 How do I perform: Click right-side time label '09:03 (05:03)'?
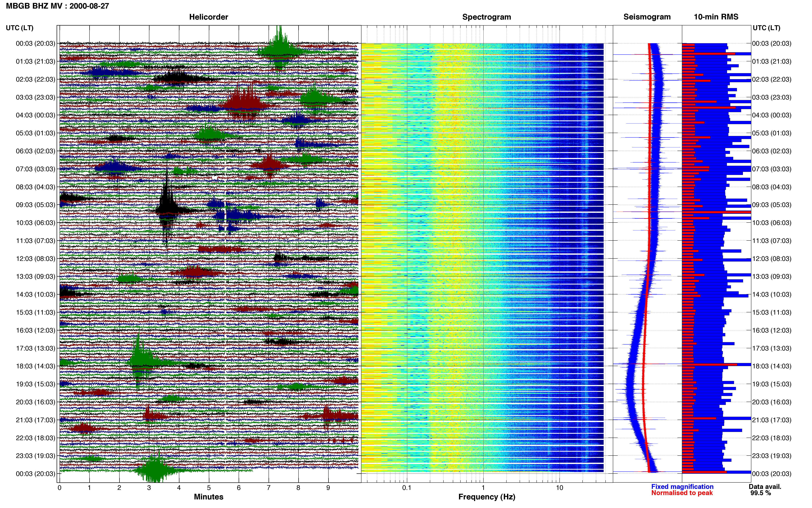click(x=772, y=205)
